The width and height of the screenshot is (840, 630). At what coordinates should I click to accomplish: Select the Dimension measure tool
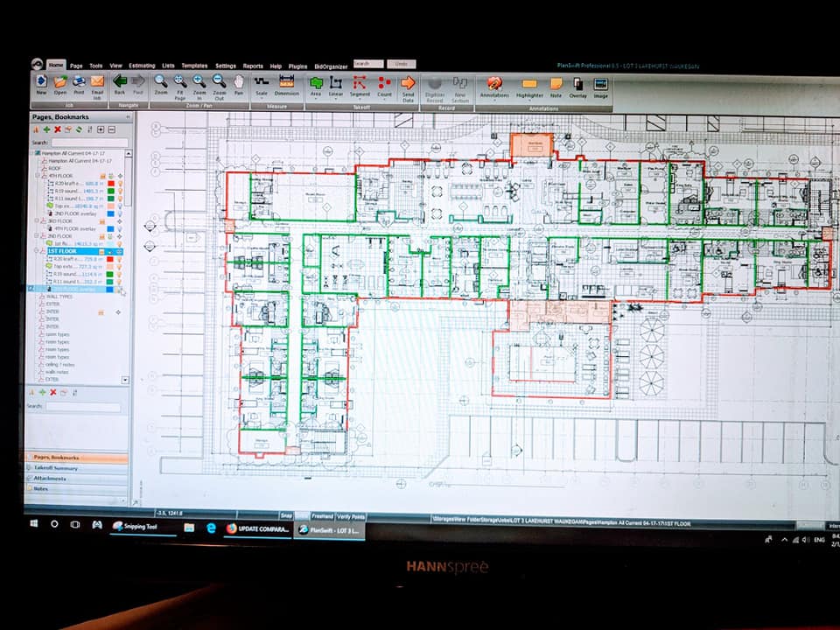tap(287, 81)
